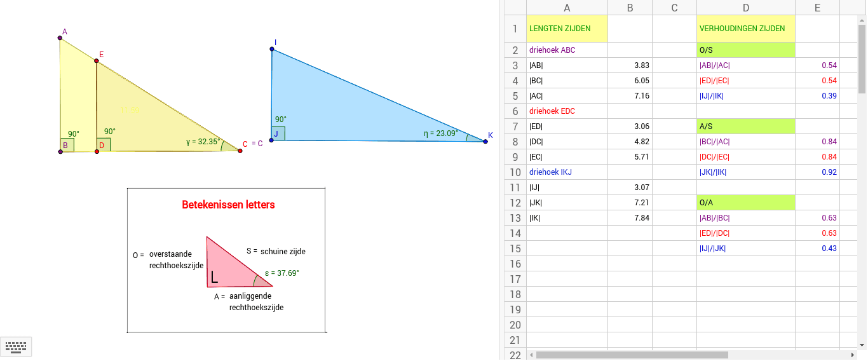The image size is (868, 361).
Task: Select red point D
Action: [x=97, y=151]
